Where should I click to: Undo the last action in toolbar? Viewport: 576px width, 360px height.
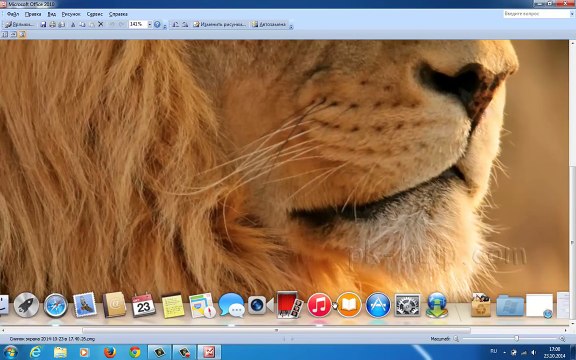[112, 24]
